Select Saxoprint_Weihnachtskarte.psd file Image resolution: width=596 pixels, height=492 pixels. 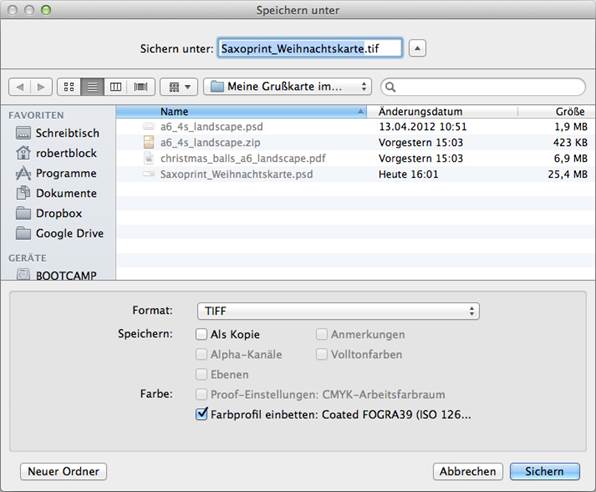pyautogui.click(x=355, y=174)
